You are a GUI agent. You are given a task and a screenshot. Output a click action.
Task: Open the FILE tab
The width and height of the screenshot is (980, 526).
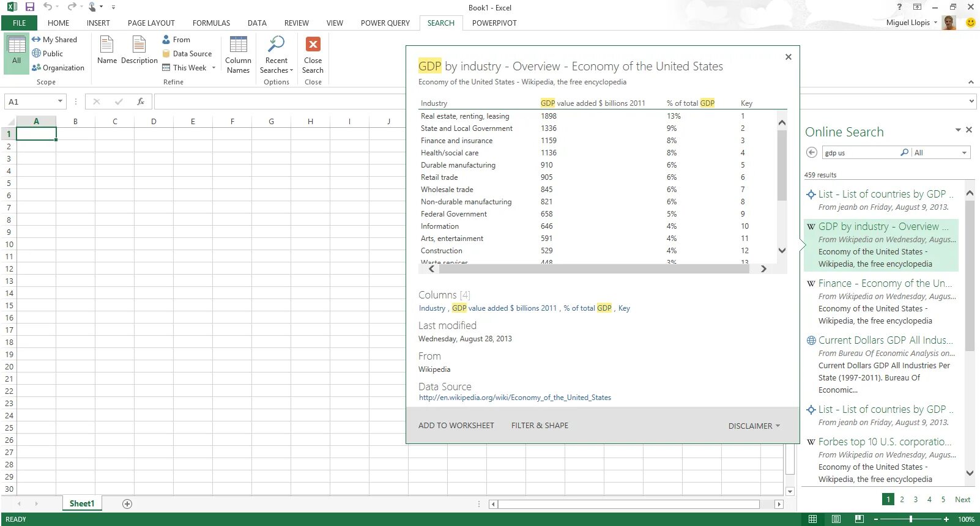click(x=19, y=23)
